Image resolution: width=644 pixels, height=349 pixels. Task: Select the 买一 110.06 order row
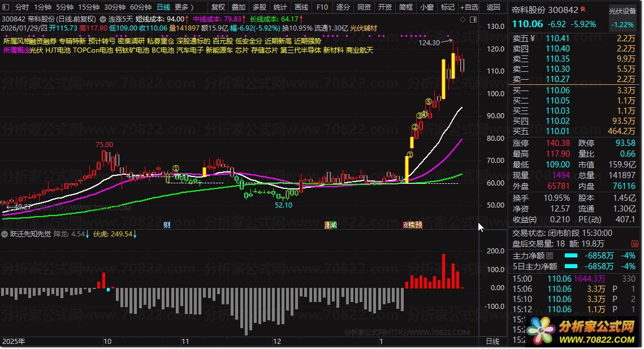[x=574, y=90]
